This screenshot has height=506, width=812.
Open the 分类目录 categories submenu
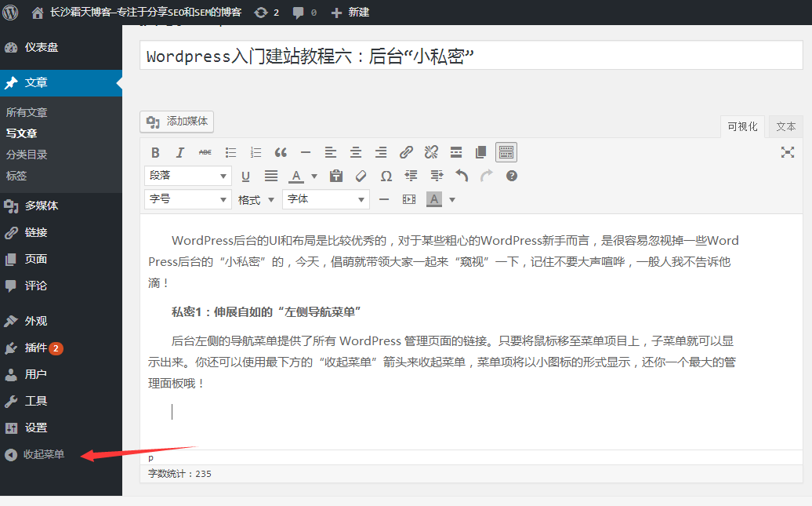27,155
